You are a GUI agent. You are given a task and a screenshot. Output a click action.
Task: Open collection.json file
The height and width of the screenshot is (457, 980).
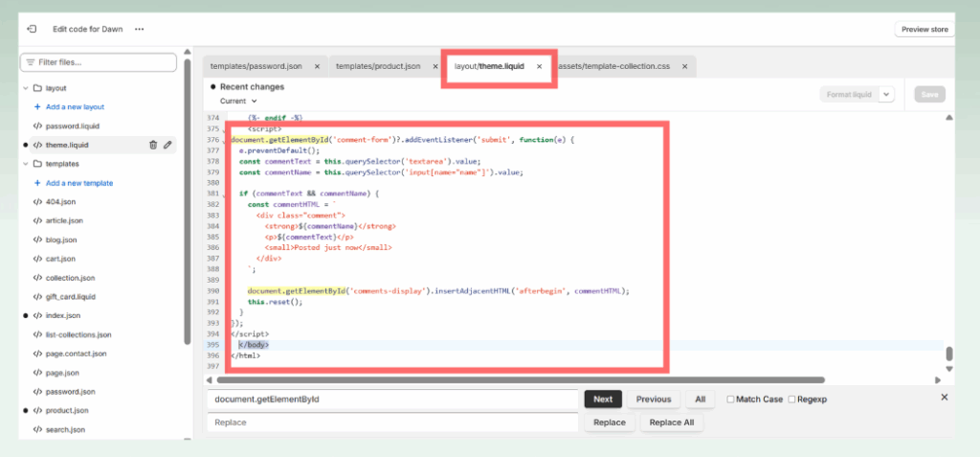click(x=71, y=278)
